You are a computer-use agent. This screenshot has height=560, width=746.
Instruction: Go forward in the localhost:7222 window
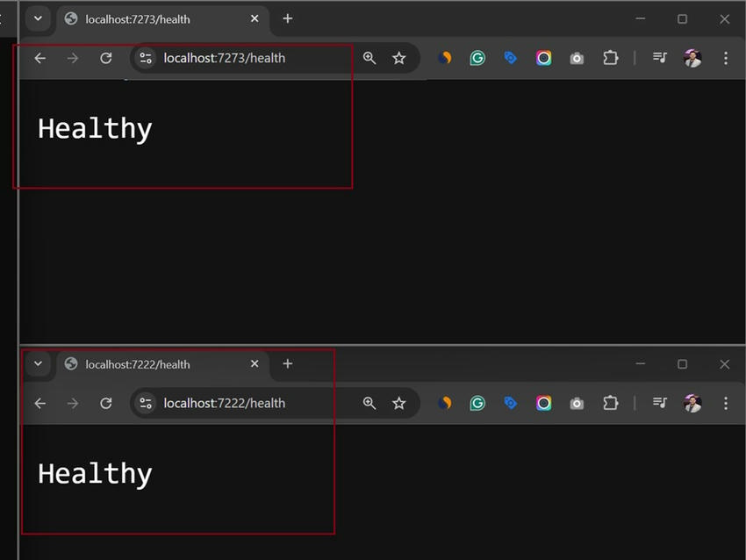pos(73,404)
